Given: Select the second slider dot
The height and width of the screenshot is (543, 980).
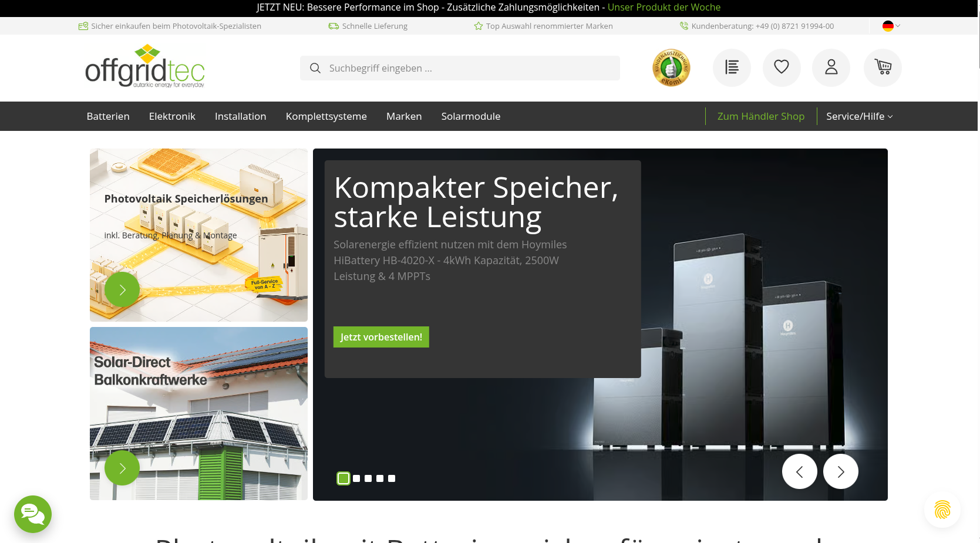Looking at the screenshot, I should coord(356,478).
